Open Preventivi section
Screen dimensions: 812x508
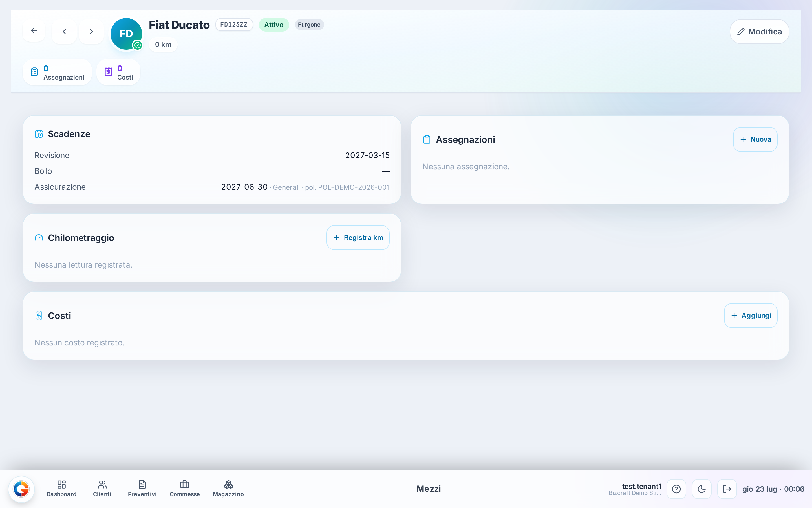click(142, 489)
